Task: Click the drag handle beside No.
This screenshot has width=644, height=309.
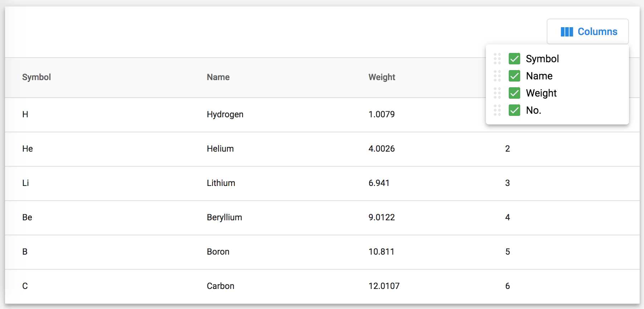Action: (x=497, y=110)
